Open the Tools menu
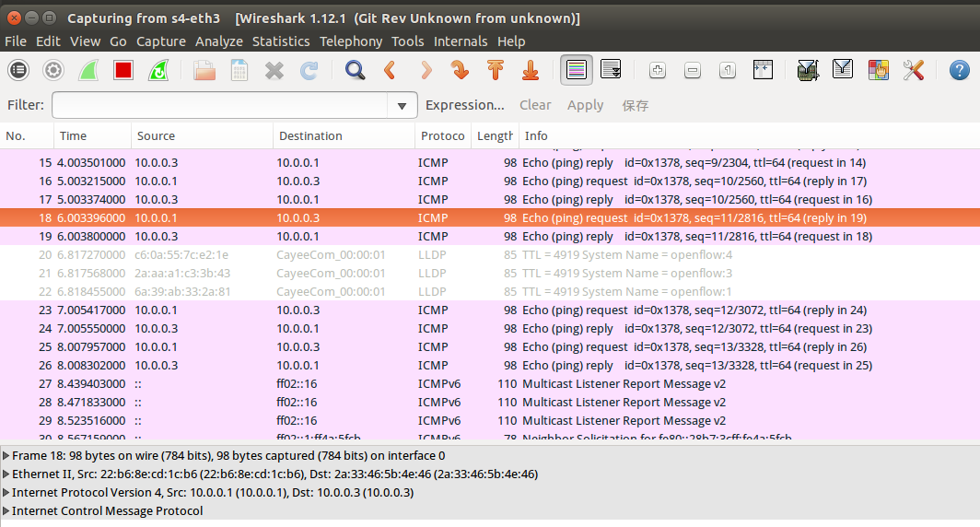980x527 pixels. (407, 41)
